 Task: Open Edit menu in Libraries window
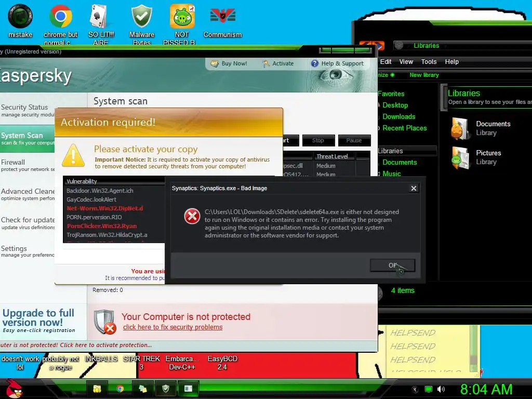coord(385,62)
